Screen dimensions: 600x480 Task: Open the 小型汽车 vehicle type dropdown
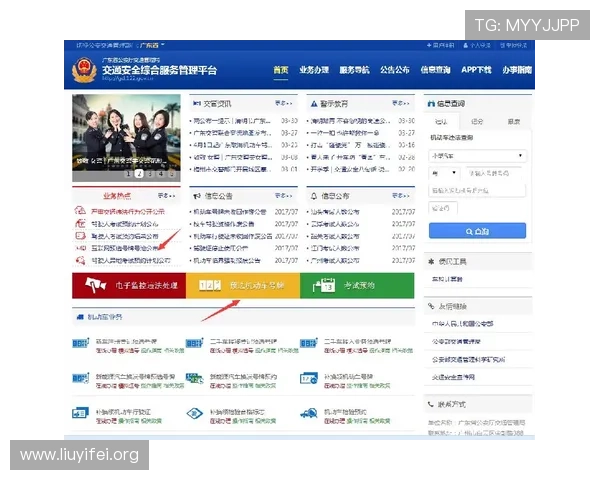[477, 156]
